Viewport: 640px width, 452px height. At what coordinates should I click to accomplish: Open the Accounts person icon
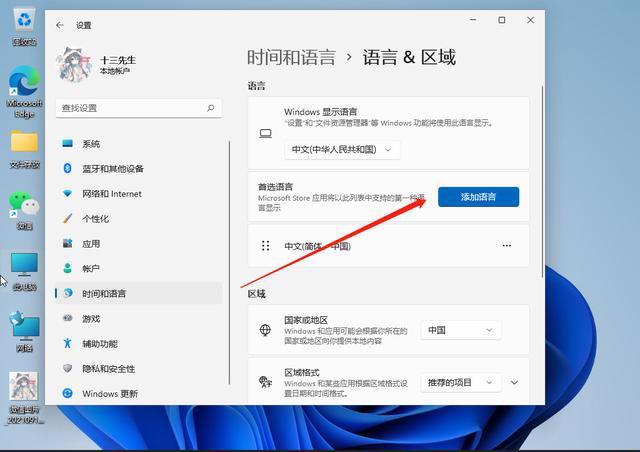pyautogui.click(x=67, y=268)
